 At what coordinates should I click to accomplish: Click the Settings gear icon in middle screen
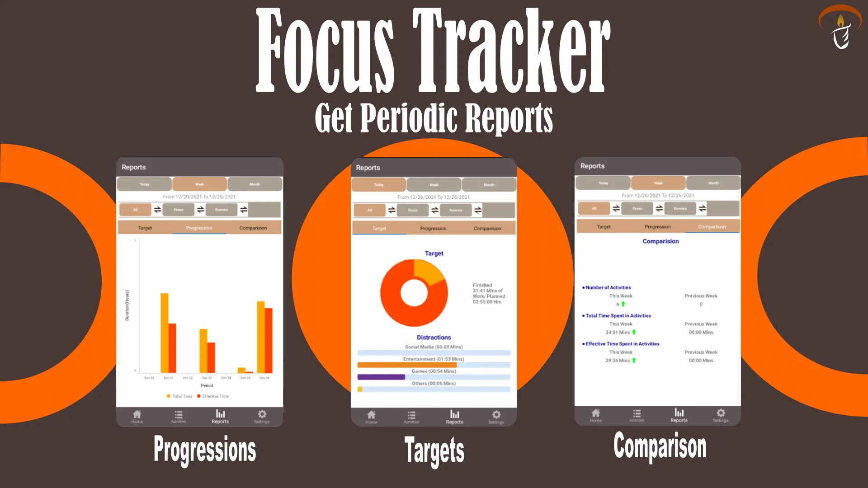pyautogui.click(x=496, y=415)
